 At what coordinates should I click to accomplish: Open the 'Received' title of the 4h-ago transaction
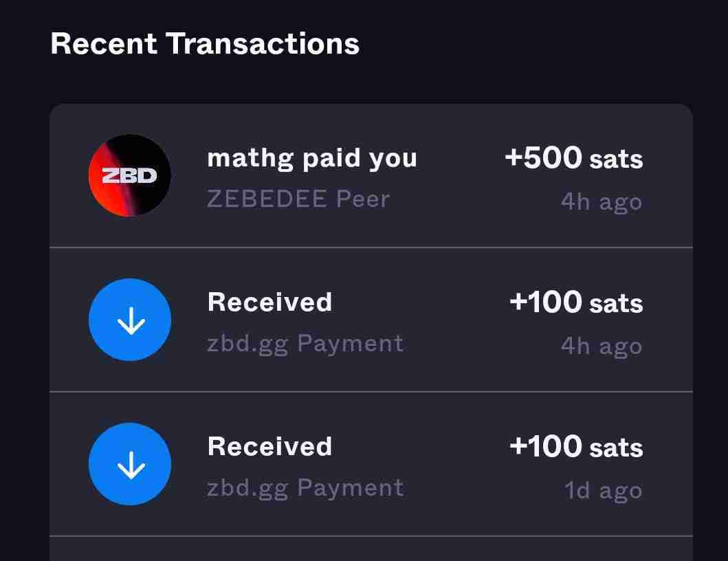(269, 302)
